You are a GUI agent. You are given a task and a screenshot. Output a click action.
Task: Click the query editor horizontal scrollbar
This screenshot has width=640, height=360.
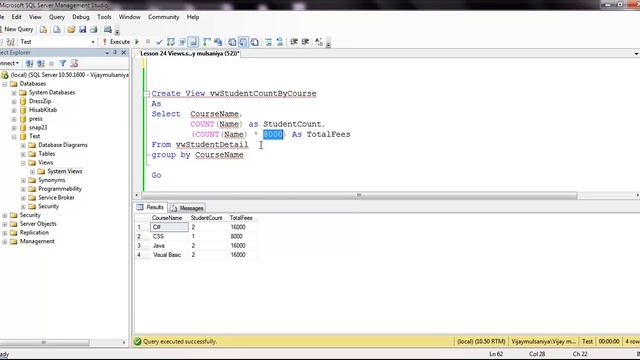[359, 196]
